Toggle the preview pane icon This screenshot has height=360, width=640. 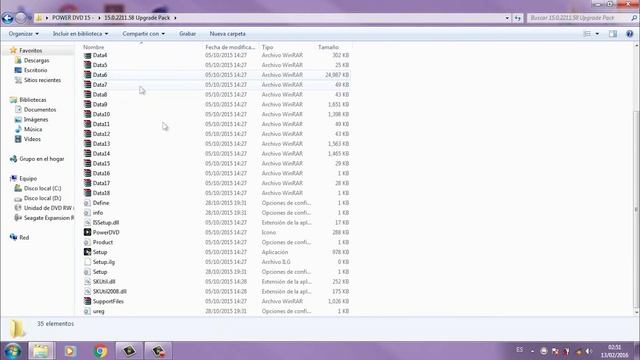pos(613,34)
